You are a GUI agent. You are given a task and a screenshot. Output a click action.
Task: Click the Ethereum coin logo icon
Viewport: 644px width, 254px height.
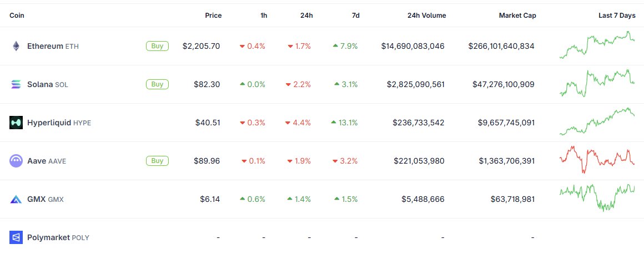(16, 46)
